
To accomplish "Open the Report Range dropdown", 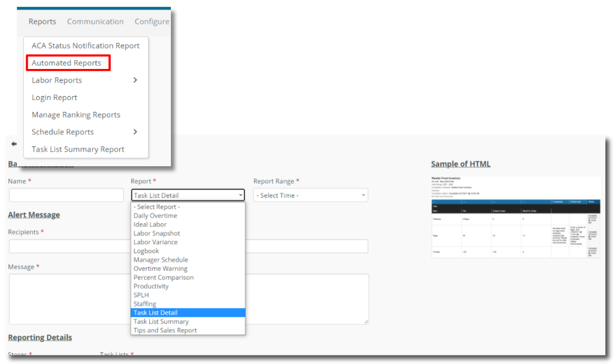I will (x=311, y=196).
